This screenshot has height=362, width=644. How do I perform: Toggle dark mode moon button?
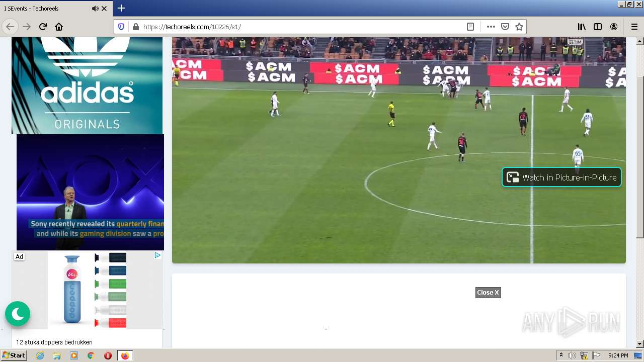(x=18, y=314)
